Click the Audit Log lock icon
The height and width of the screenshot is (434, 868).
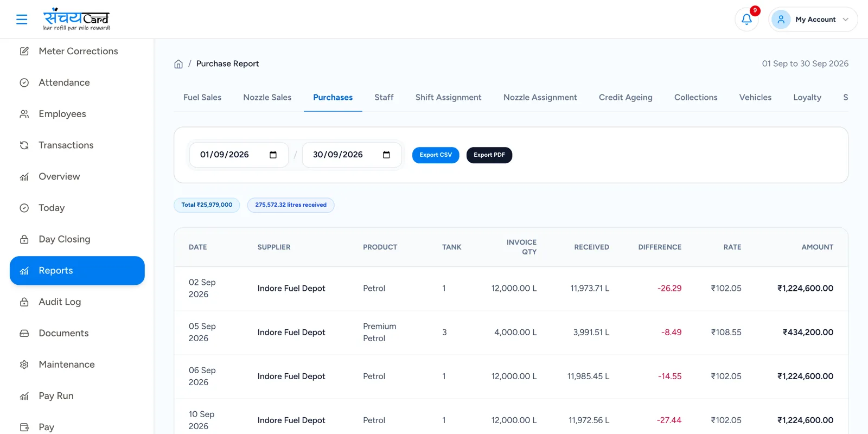tap(24, 302)
